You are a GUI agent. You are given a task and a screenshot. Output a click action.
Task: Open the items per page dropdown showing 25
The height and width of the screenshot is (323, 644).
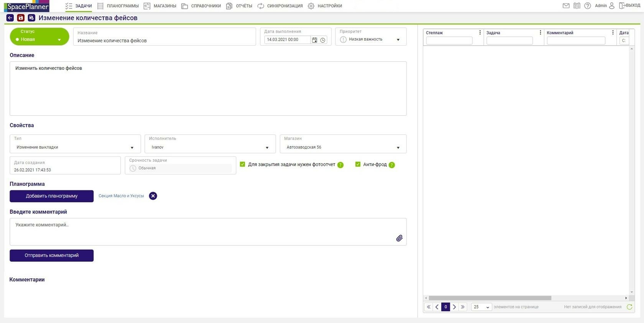click(481, 307)
